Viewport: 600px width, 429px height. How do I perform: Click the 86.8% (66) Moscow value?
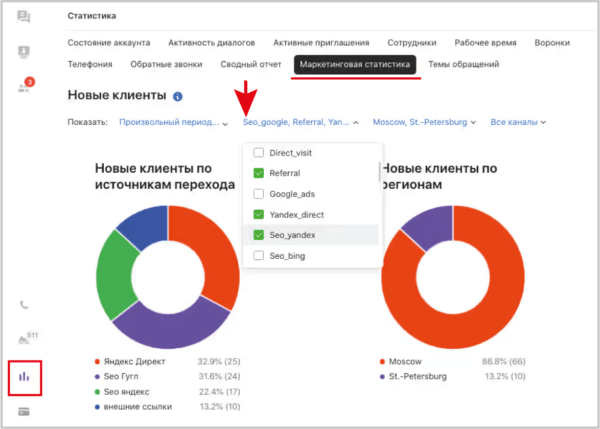pyautogui.click(x=504, y=362)
